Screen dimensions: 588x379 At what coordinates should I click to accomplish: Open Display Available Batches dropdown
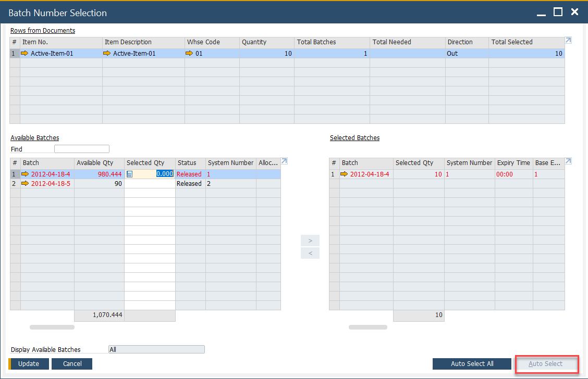click(156, 350)
